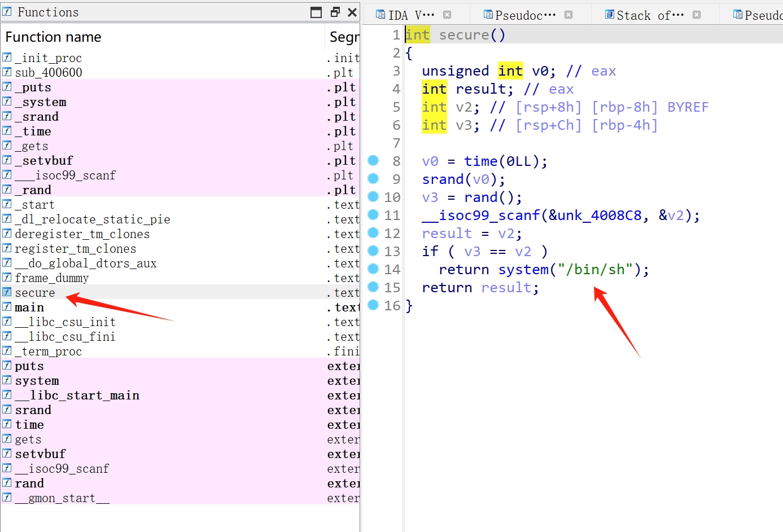The image size is (783, 532).
Task: Toggle breakpoint dot on line 8
Action: click(373, 161)
